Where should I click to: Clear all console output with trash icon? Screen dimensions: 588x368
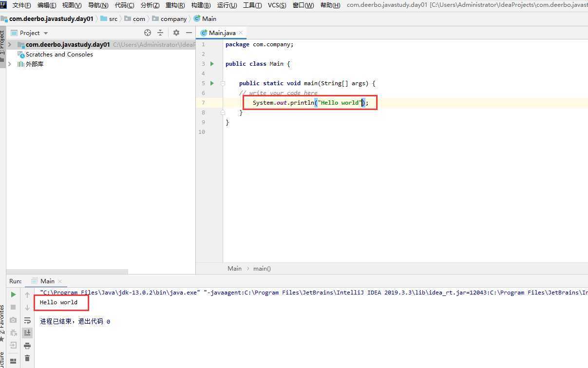click(27, 358)
